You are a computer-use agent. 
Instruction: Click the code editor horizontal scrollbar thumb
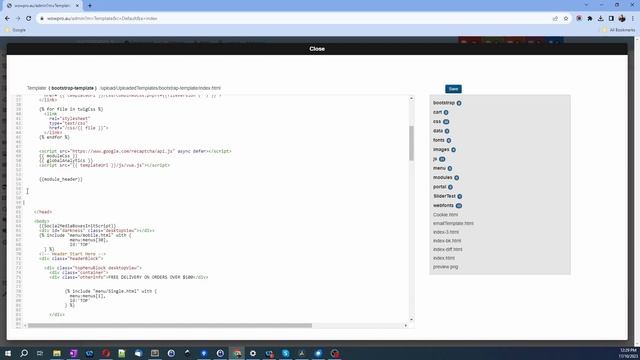coord(170,325)
